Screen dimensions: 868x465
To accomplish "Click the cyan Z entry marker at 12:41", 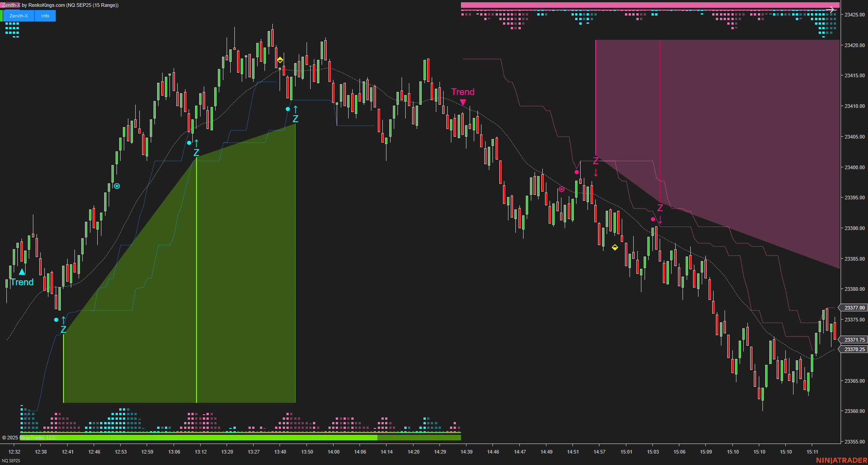I will [x=63, y=329].
